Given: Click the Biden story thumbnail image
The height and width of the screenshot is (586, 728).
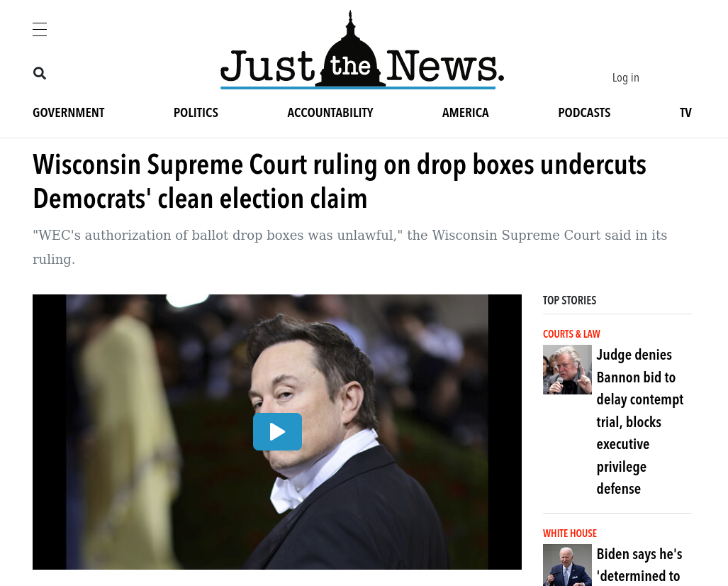Looking at the screenshot, I should [x=567, y=565].
